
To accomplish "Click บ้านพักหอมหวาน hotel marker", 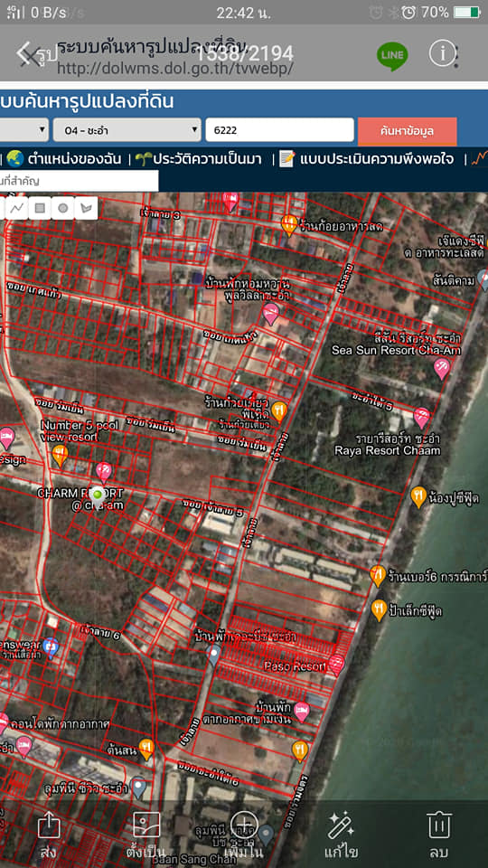I will pyautogui.click(x=270, y=314).
